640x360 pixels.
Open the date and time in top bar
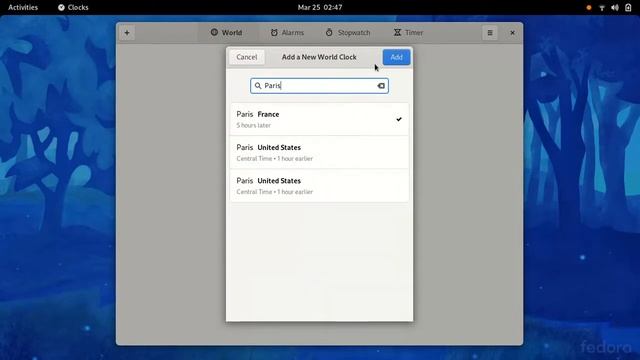tap(320, 7)
